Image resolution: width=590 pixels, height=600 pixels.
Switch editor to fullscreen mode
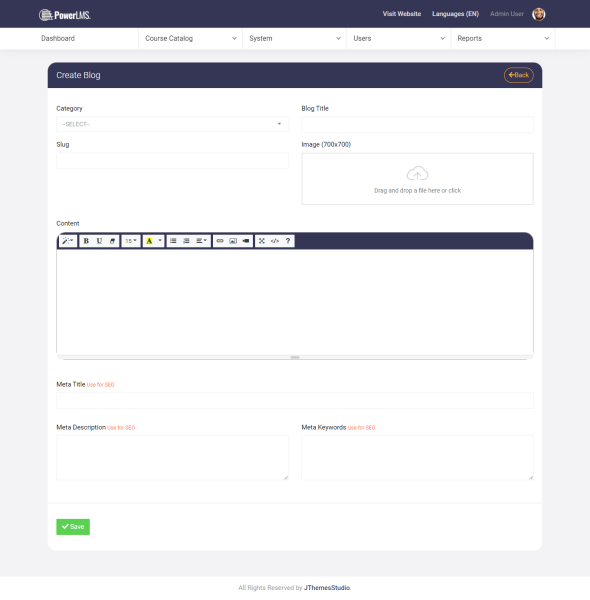pyautogui.click(x=262, y=241)
